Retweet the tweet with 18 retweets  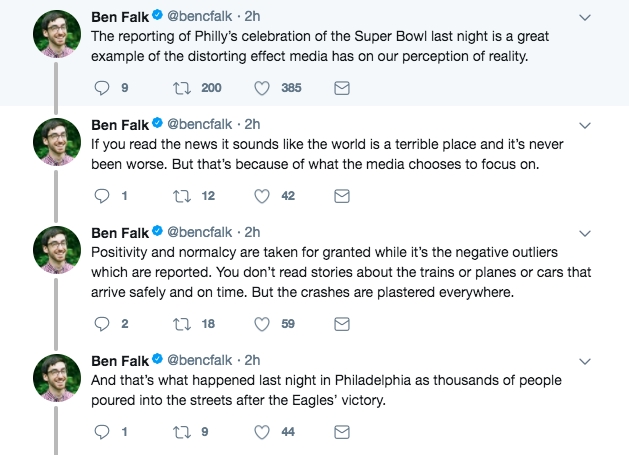[182, 324]
